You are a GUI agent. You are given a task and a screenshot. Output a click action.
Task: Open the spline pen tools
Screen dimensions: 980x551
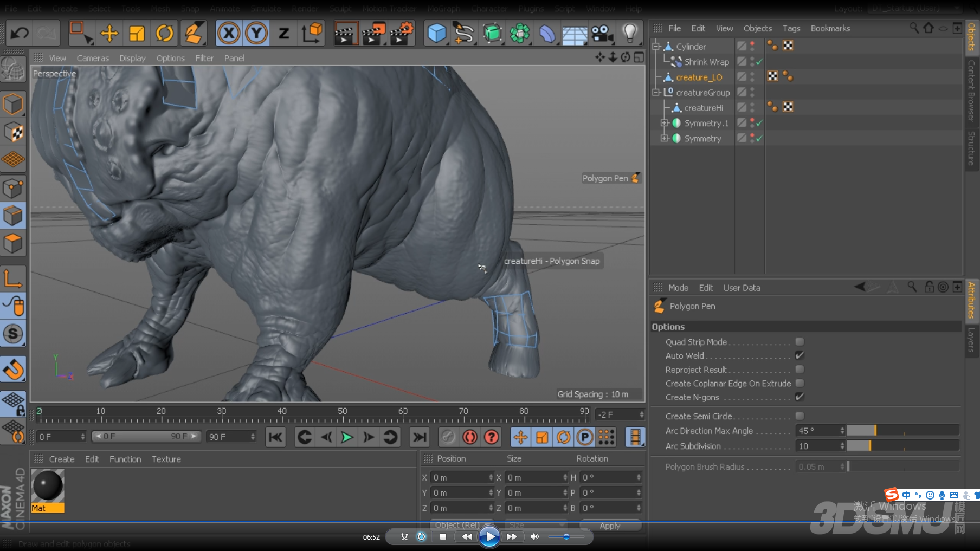tap(464, 34)
